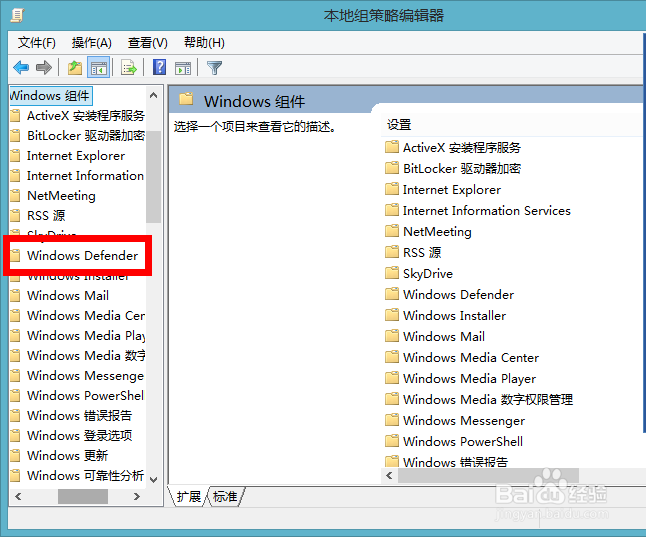Click Windows PowerShell folder icon in settings list
The height and width of the screenshot is (537, 646).
coord(392,441)
